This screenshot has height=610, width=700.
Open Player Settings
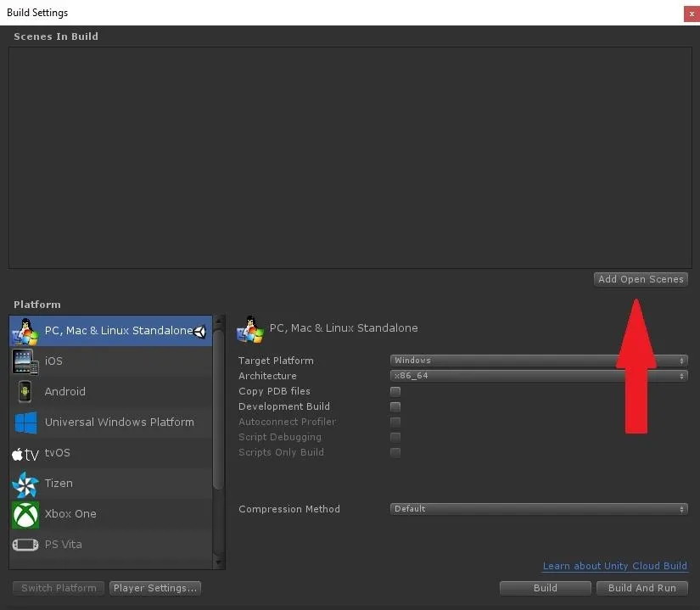pos(155,588)
